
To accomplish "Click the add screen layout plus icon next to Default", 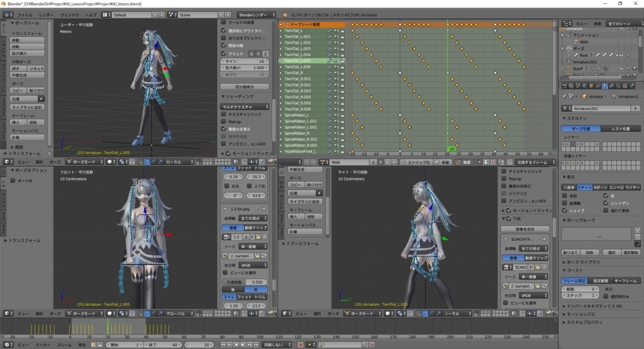I will (155, 15).
